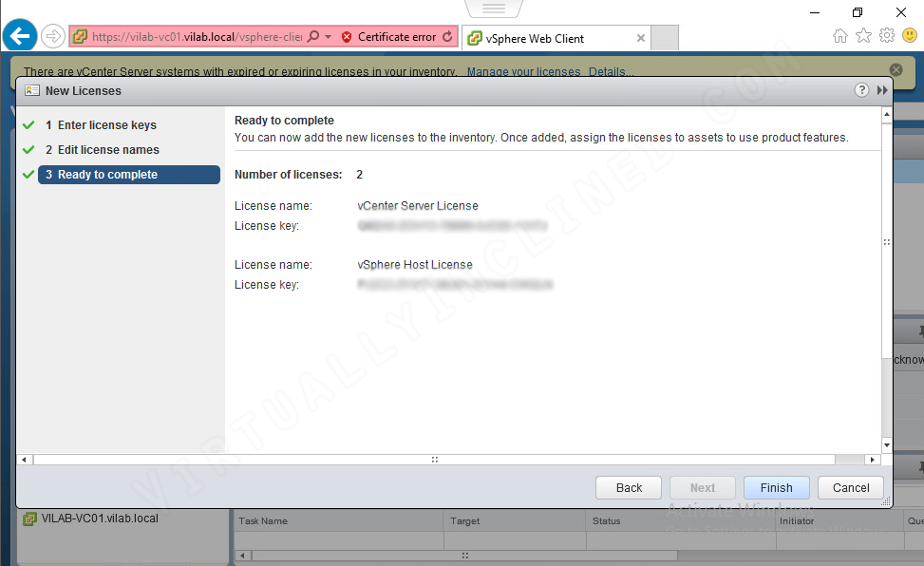
Task: Click the Back button
Action: tap(629, 487)
